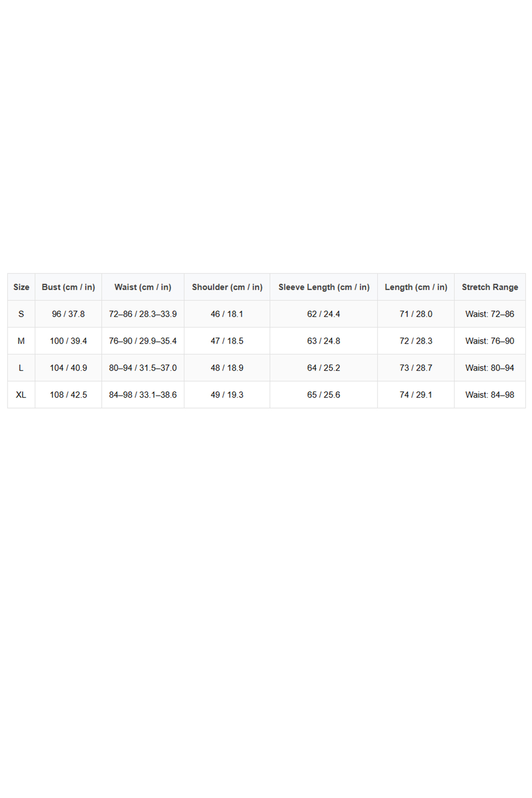Click the Bust (cm / in) header

[68, 287]
